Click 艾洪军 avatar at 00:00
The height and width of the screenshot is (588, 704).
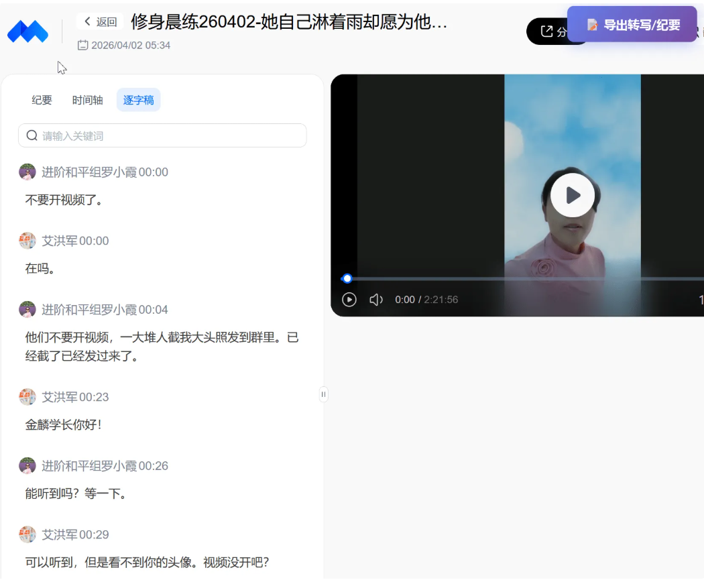click(x=27, y=241)
